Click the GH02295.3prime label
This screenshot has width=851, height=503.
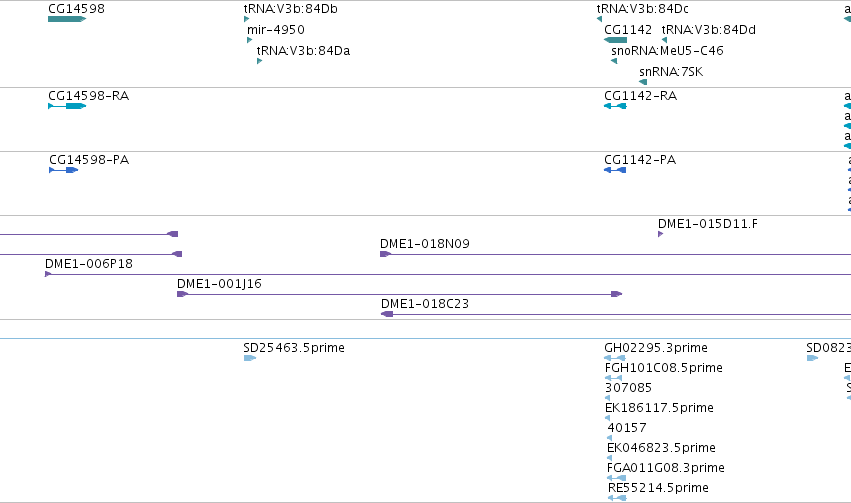tap(656, 348)
